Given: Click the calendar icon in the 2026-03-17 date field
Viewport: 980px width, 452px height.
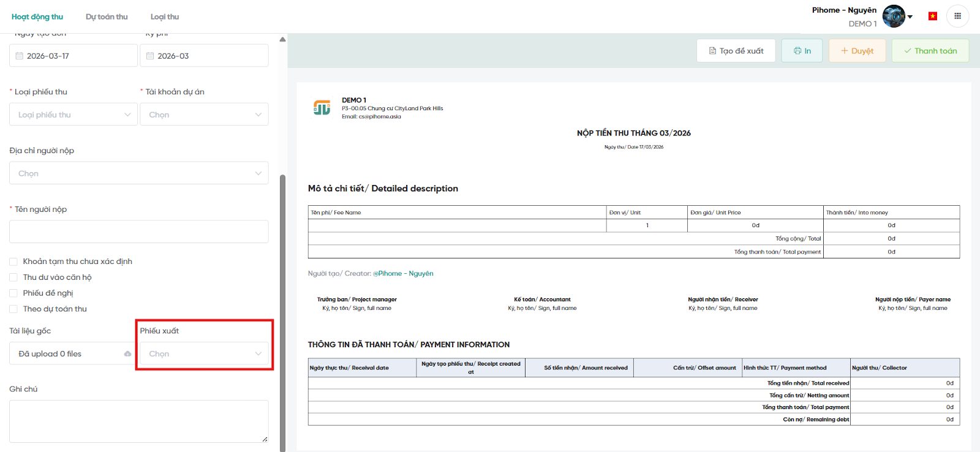Looking at the screenshot, I should pos(20,56).
